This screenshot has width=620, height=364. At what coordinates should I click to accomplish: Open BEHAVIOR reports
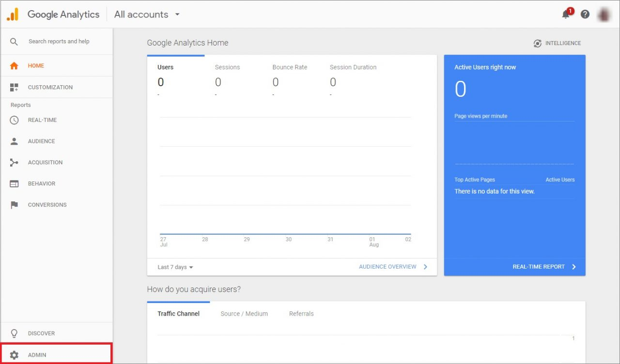click(57, 184)
